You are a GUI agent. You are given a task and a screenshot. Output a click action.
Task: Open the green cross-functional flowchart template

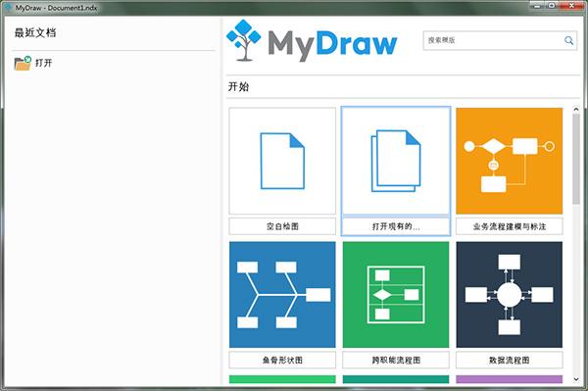[x=396, y=295]
